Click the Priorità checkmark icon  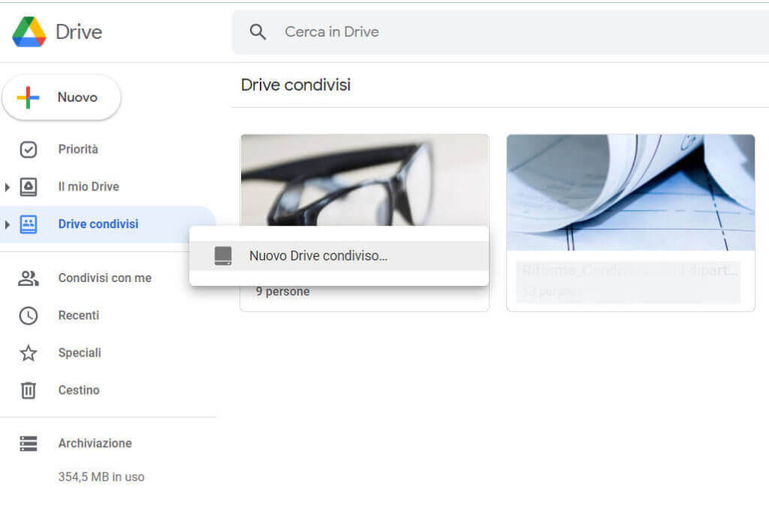(29, 149)
